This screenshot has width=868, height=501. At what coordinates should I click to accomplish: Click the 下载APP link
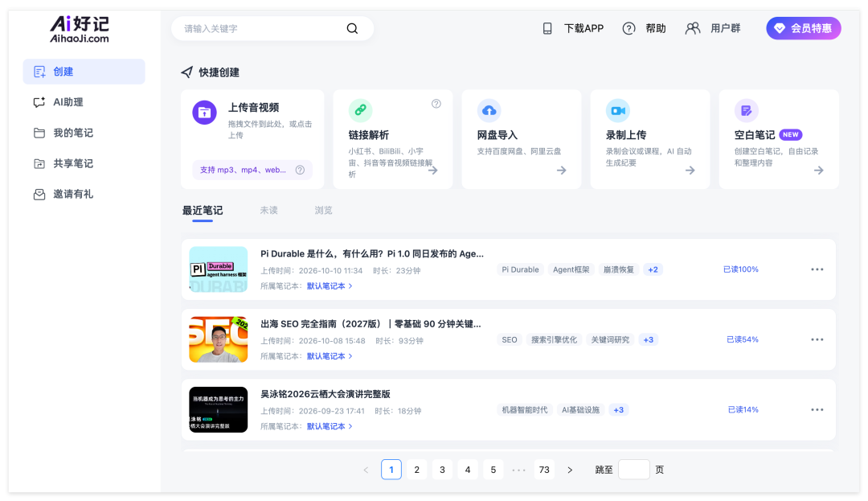[583, 28]
